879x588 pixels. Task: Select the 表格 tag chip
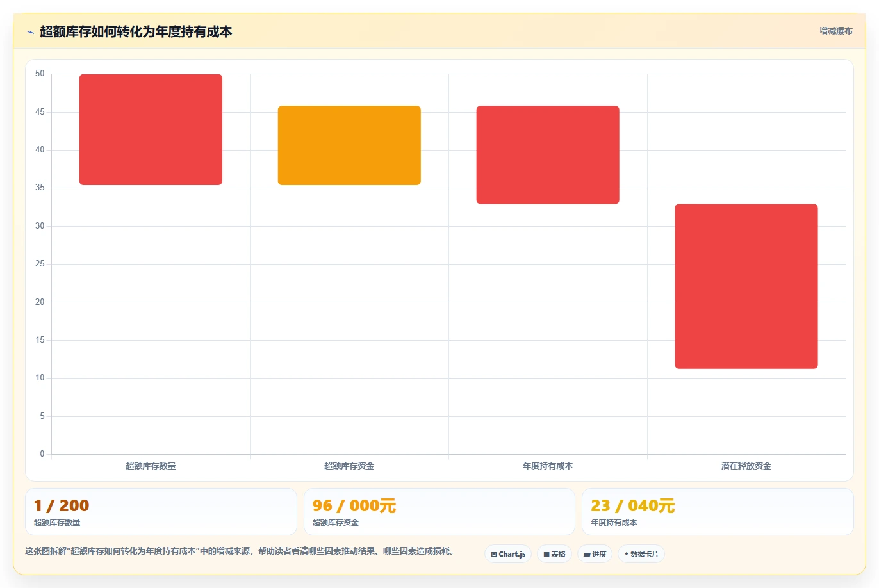click(x=554, y=554)
